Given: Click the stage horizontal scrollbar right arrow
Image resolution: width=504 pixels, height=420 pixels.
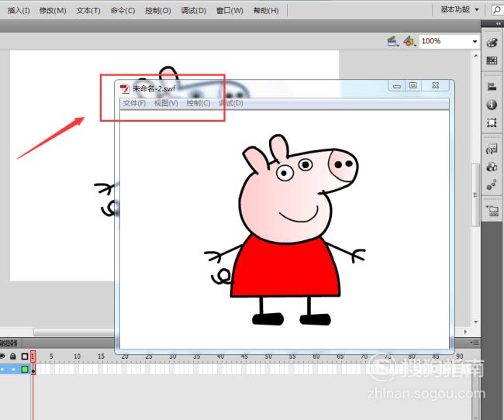Looking at the screenshot, I should click(x=465, y=332).
